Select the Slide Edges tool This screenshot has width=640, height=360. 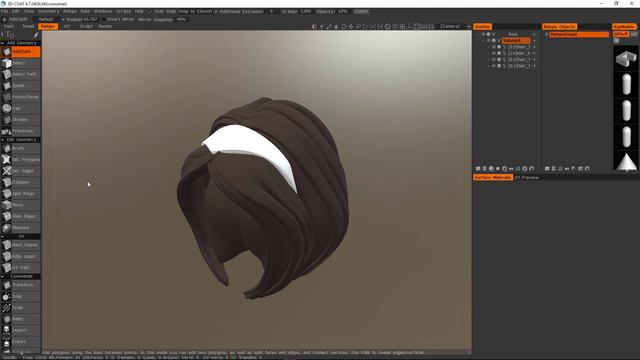[20, 216]
